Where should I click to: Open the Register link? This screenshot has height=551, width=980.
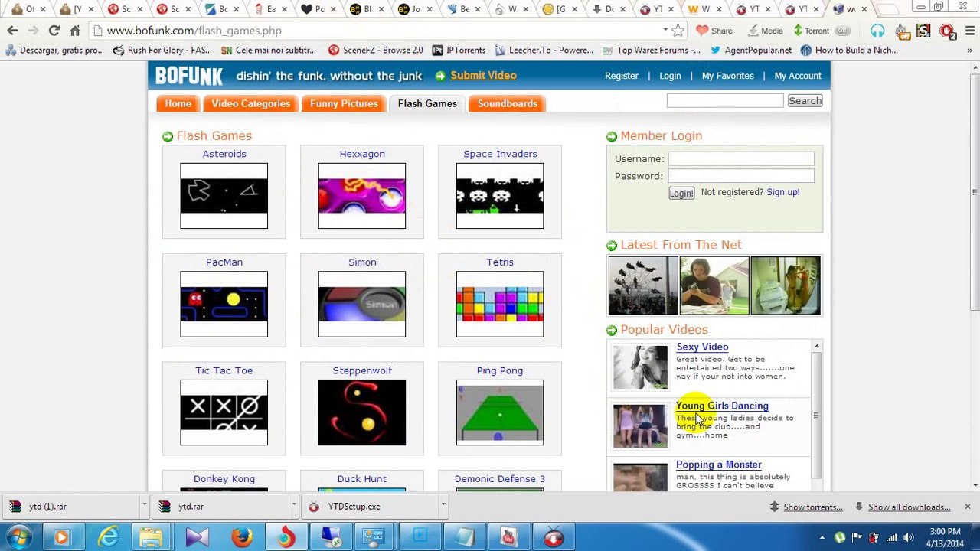[x=621, y=76]
